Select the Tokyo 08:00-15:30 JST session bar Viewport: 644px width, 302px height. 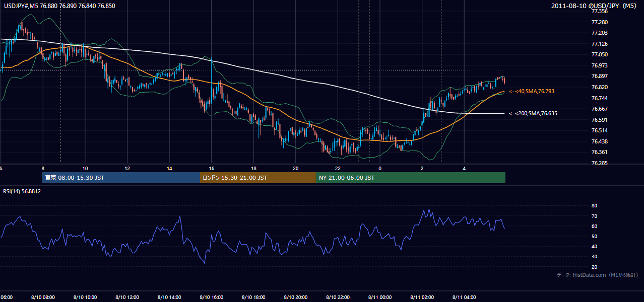121,178
